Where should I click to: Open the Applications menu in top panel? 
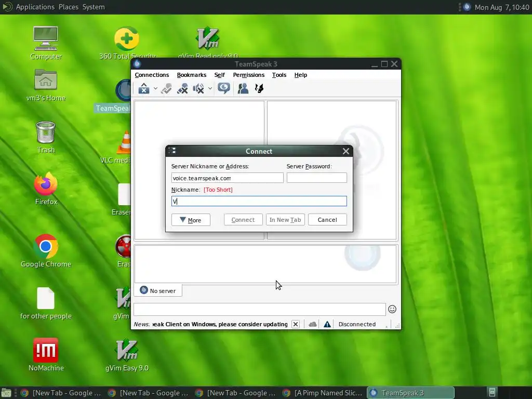click(x=35, y=7)
